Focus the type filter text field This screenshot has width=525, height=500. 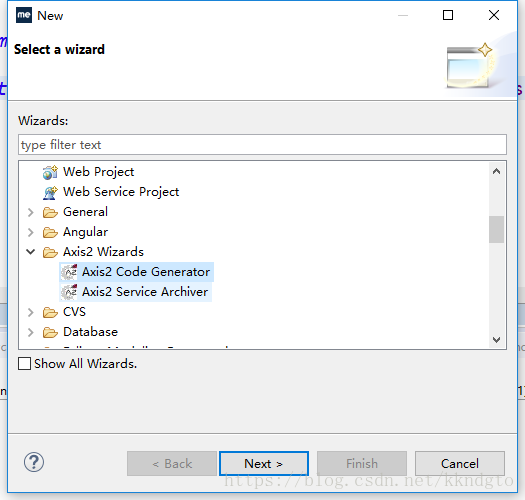click(262, 145)
